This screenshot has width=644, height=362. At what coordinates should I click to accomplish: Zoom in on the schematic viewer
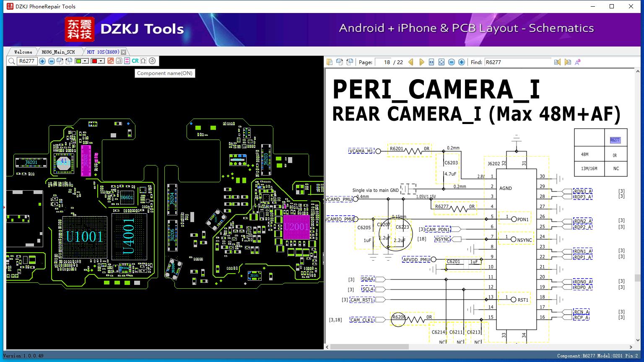pyautogui.click(x=462, y=62)
